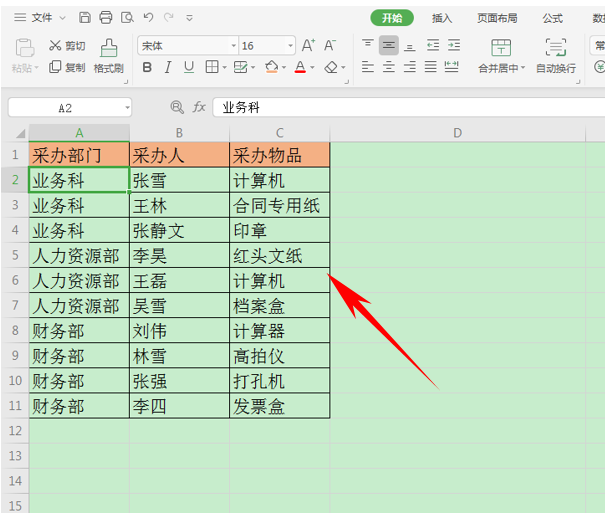Screen dimensions: 605x515
Task: Click header cell 采办物品
Action: (x=280, y=155)
